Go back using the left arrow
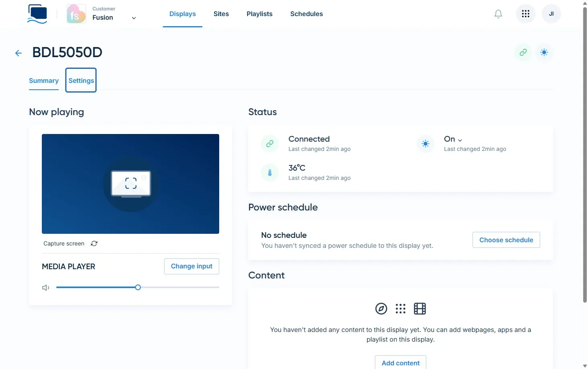The height and width of the screenshot is (369, 588). coord(19,53)
